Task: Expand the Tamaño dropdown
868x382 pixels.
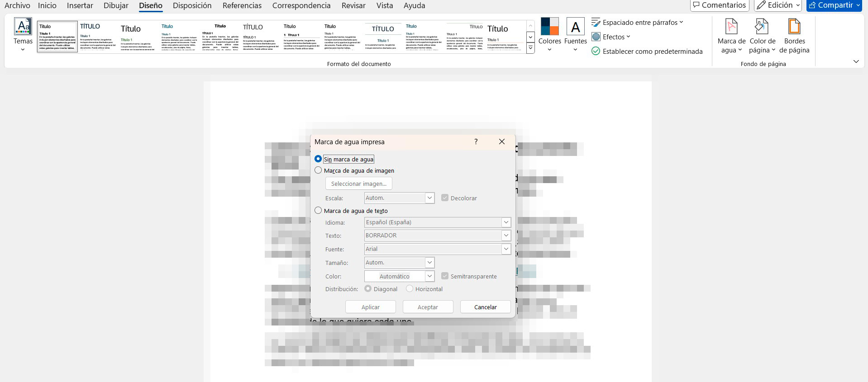Action: click(x=429, y=263)
